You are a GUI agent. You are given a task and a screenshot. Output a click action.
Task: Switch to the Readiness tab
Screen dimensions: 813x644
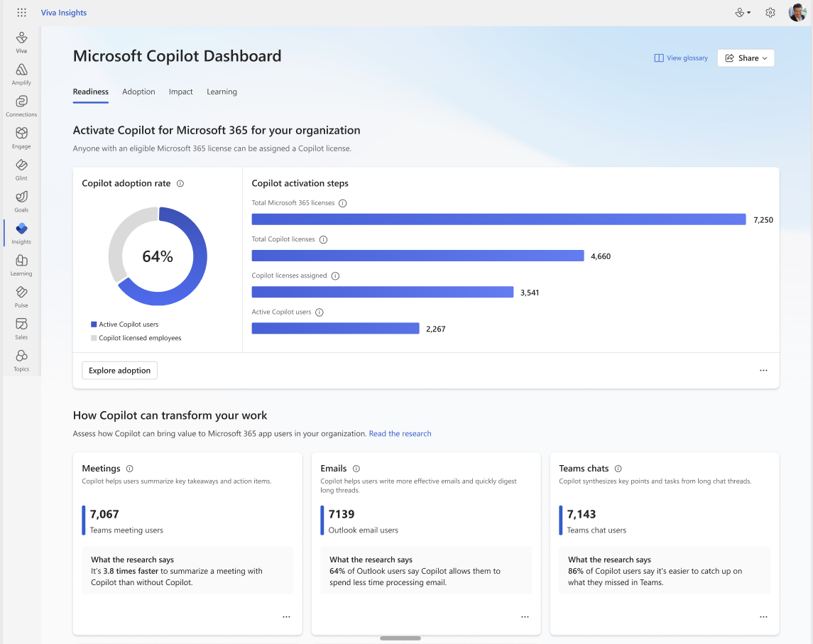(91, 92)
